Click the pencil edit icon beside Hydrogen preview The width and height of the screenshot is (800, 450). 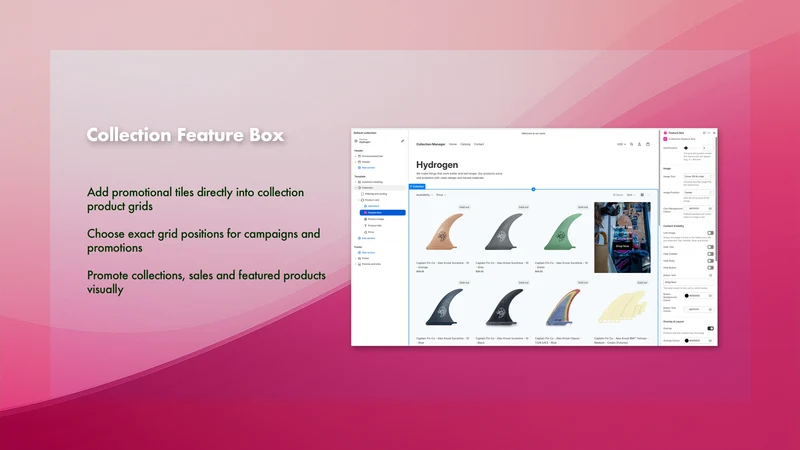pyautogui.click(x=402, y=141)
